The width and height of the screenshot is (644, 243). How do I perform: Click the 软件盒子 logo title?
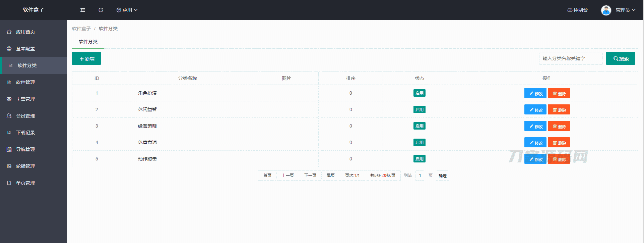tap(34, 10)
